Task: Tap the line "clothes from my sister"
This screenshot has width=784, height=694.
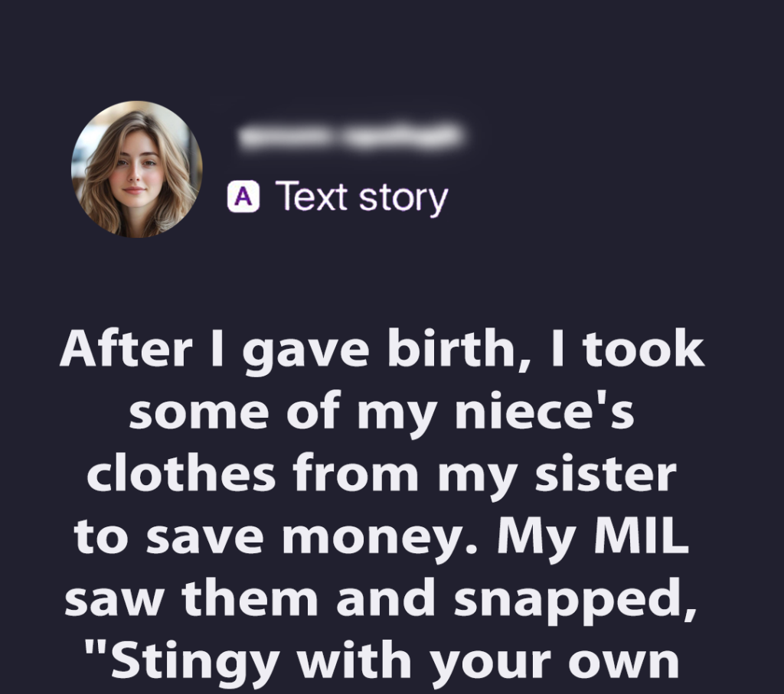Action: pyautogui.click(x=381, y=474)
